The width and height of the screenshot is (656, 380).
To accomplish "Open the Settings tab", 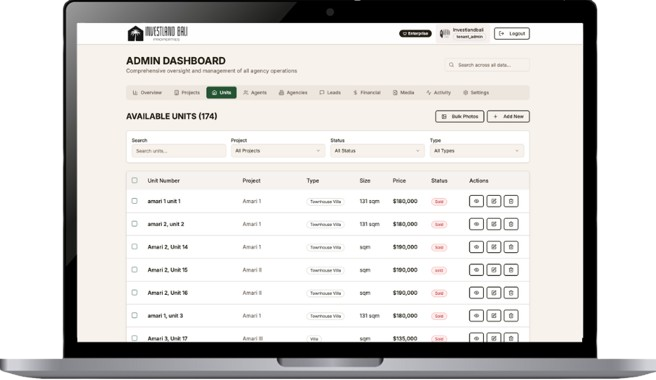I will pos(476,92).
